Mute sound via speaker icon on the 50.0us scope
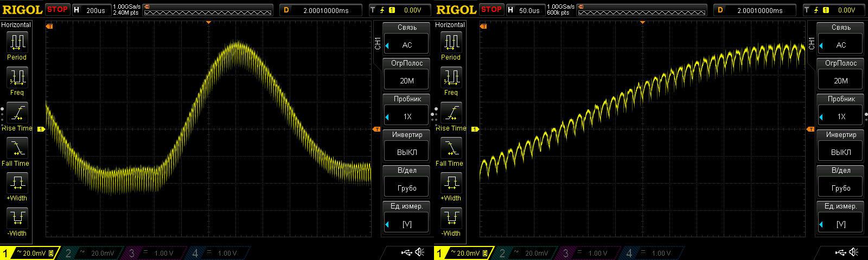The image size is (868, 260). point(853,252)
